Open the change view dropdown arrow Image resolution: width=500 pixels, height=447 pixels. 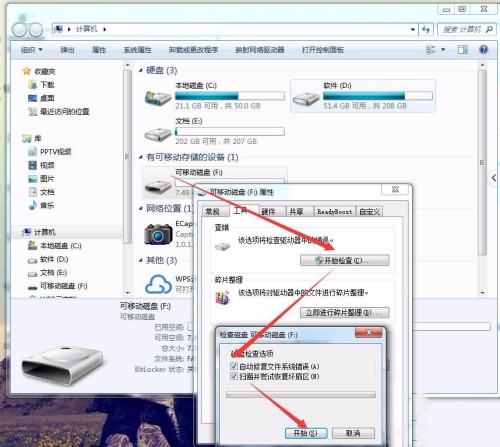443,50
